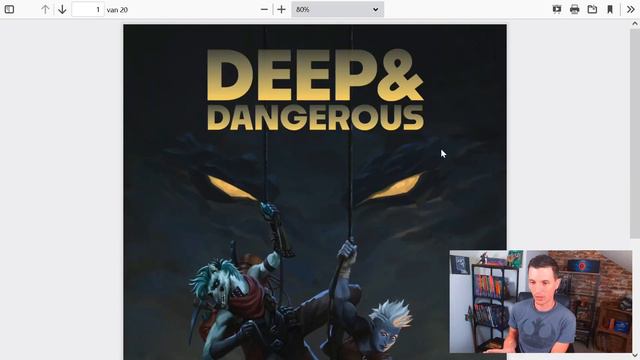Zoom out with the minus button
Image resolution: width=640 pixels, height=360 pixels.
(x=264, y=9)
